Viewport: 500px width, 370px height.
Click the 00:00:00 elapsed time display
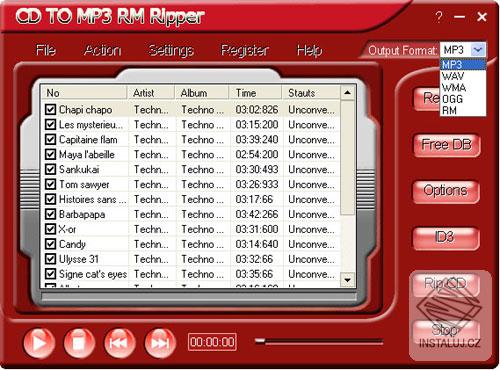(212, 342)
